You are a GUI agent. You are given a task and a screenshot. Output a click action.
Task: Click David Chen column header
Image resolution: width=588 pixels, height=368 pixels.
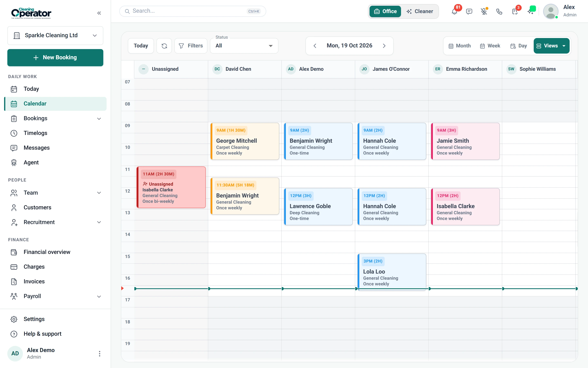(x=245, y=69)
